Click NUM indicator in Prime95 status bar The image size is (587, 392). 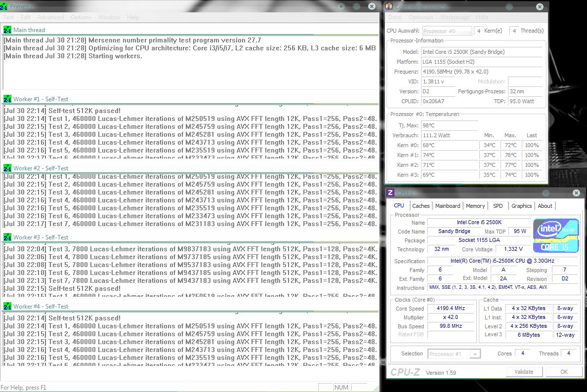(341, 388)
